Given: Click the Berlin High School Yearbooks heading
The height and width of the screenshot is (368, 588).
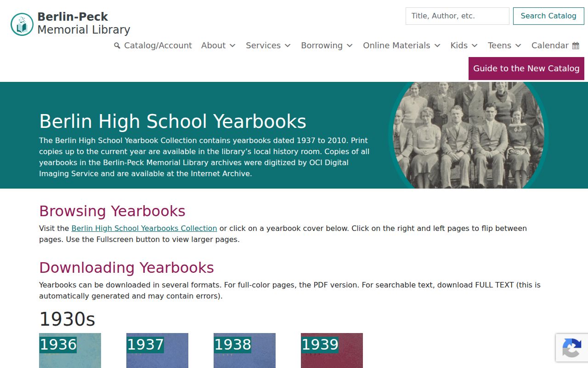Looking at the screenshot, I should [173, 121].
